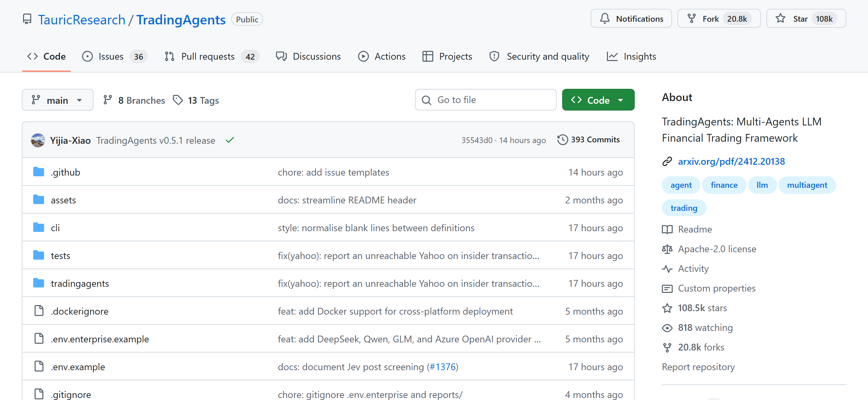
Task: Click the Notifications button
Action: coord(631,18)
